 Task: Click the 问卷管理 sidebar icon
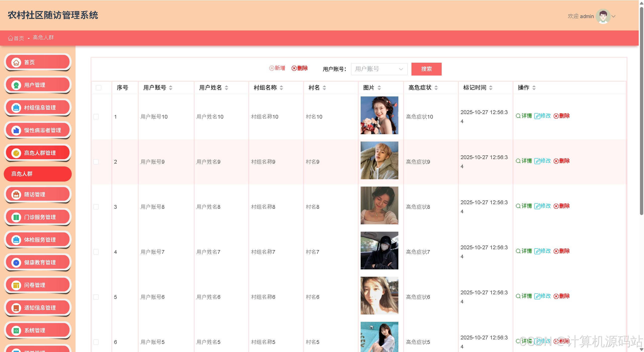coord(16,285)
